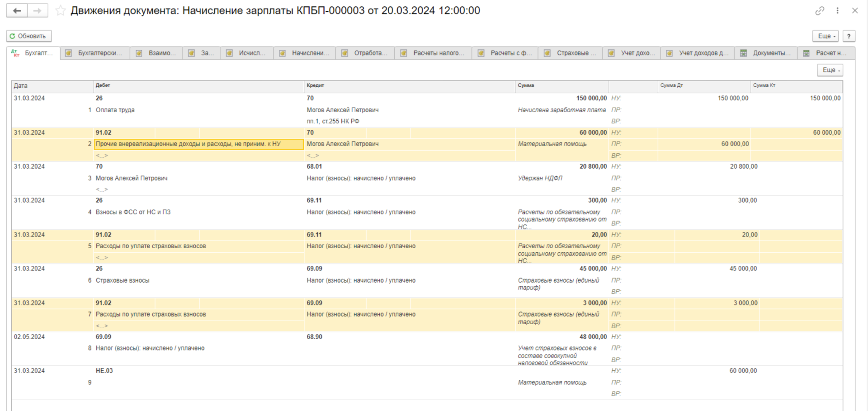This screenshot has height=411, width=868.
Task: Click the register icon on Исчисл... tab
Action: click(x=230, y=53)
